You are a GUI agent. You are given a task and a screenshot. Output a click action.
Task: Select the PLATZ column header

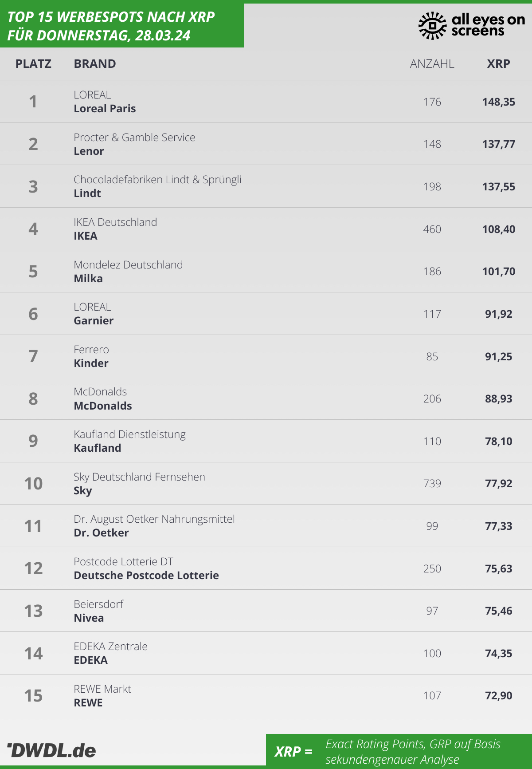pos(33,64)
